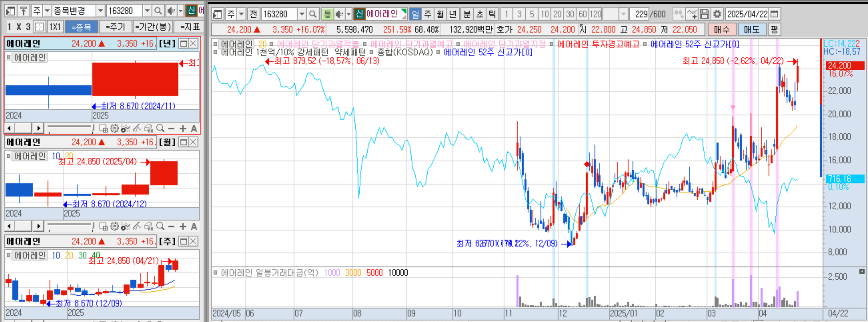
Task: Click the 2025/04/22 date input field
Action: [747, 14]
